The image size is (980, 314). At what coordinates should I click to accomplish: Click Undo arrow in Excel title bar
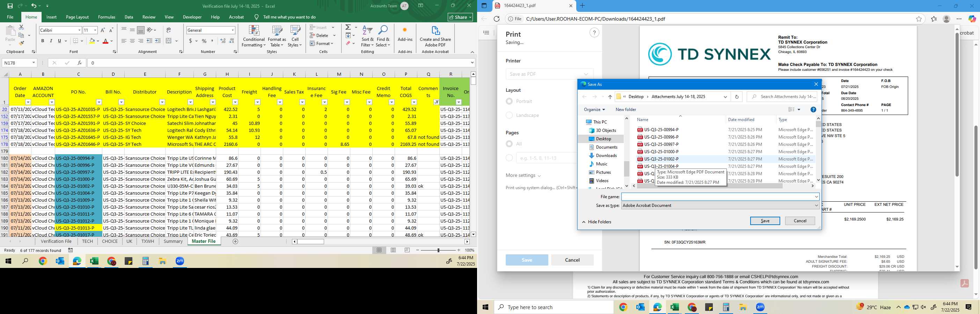pos(34,6)
